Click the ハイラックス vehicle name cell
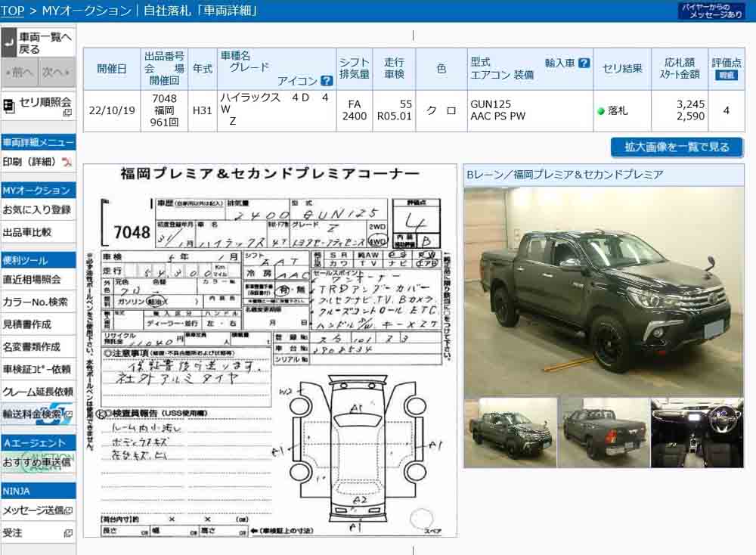Viewport: 756px width, 555px height. [x=276, y=110]
